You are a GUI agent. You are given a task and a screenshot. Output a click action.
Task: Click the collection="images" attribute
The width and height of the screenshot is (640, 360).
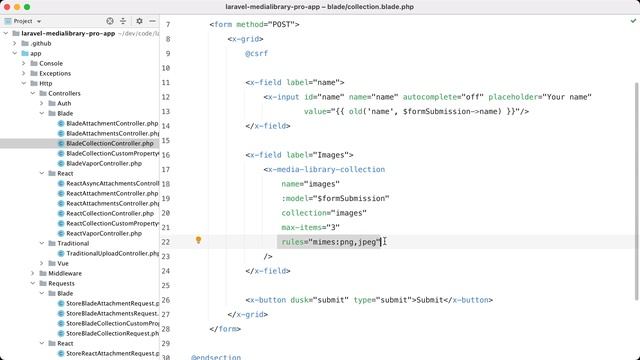click(324, 213)
